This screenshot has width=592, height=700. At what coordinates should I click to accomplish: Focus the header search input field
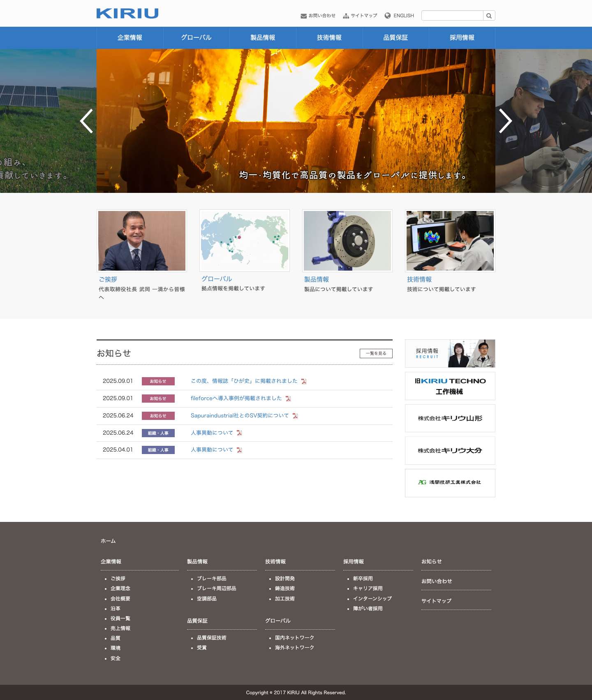tap(452, 16)
